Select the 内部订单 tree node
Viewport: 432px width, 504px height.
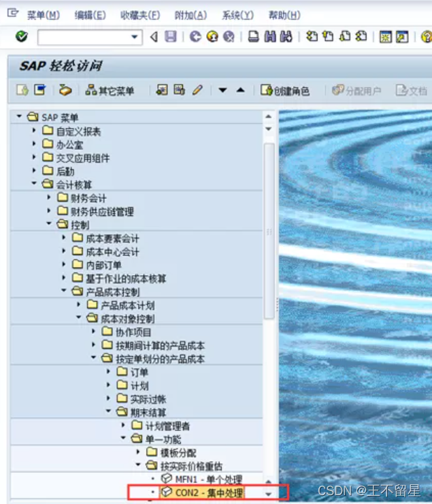[x=103, y=265]
